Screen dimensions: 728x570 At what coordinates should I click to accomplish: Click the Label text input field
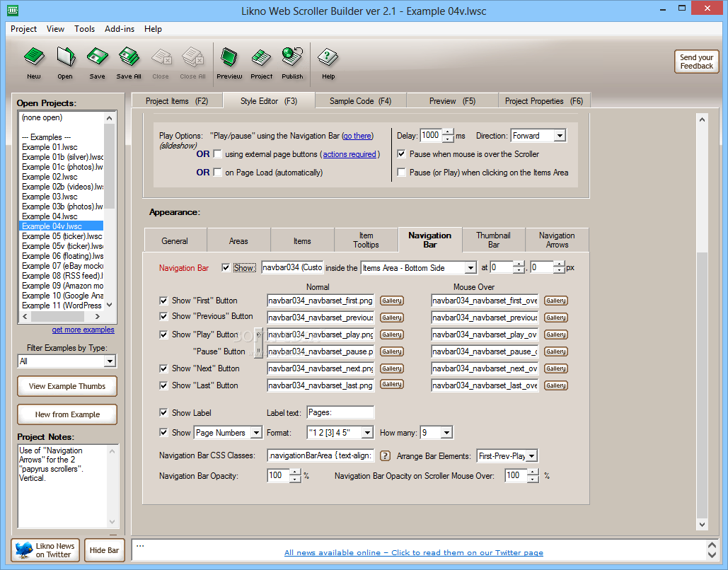point(340,412)
